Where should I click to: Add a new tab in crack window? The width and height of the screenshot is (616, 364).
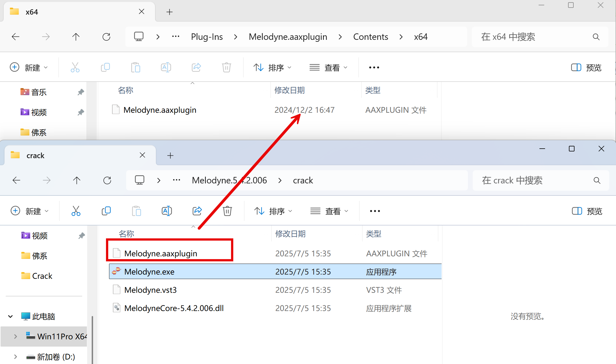(170, 156)
